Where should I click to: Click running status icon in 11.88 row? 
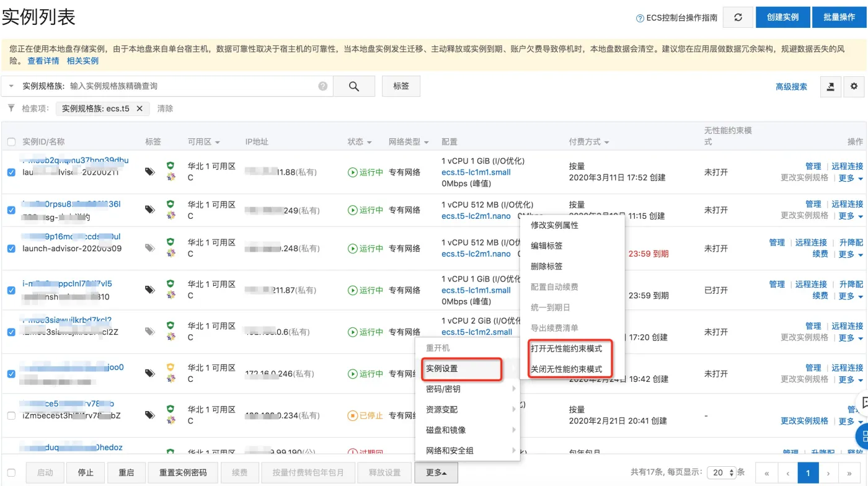click(353, 172)
